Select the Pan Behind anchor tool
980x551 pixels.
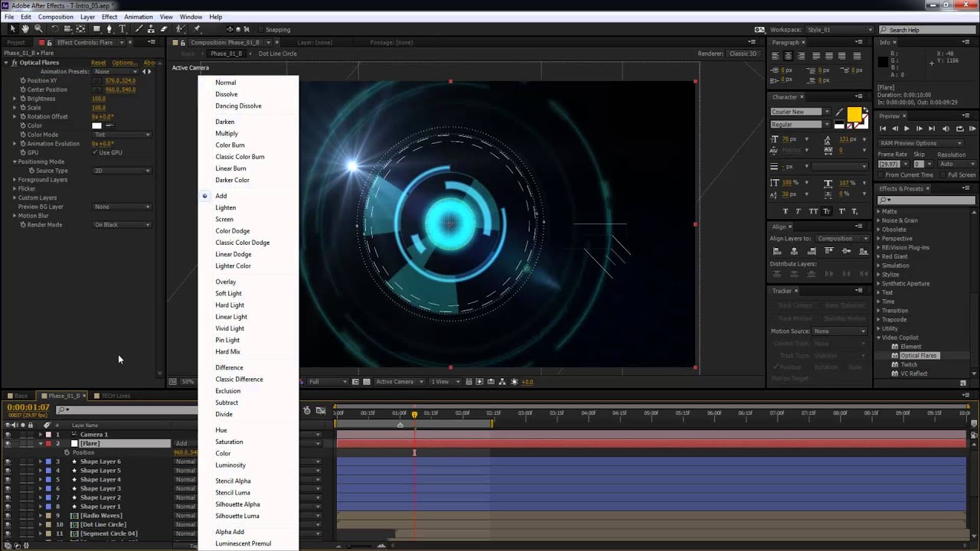pyautogui.click(x=80, y=29)
